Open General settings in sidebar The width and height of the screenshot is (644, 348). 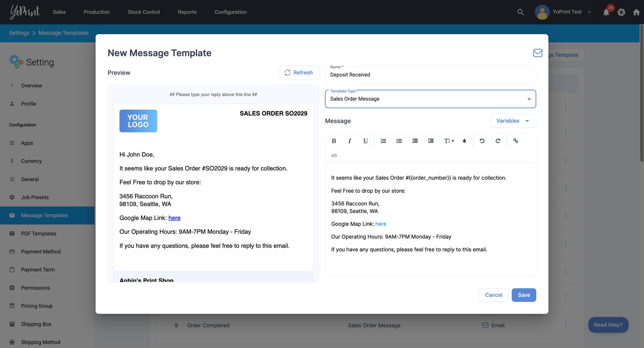30,179
